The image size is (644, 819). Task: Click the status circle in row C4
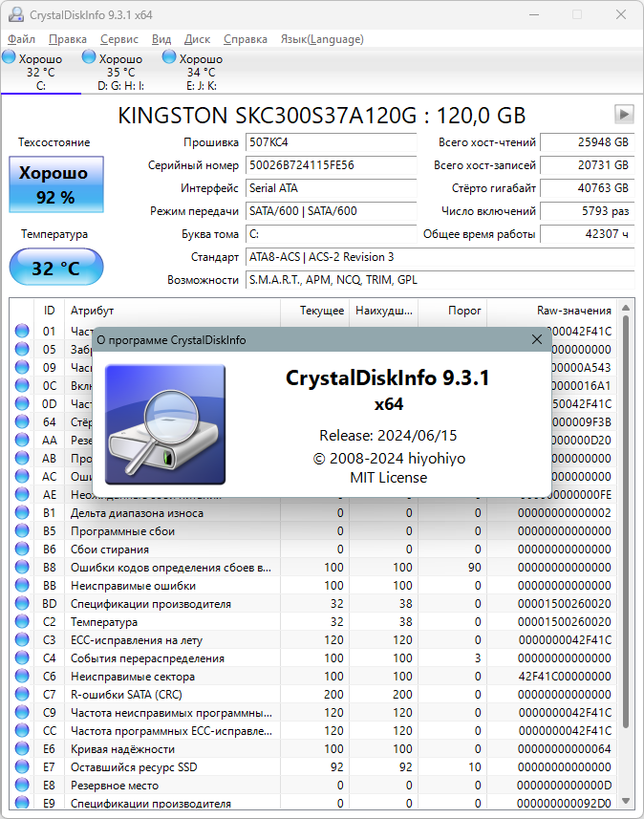(22, 658)
